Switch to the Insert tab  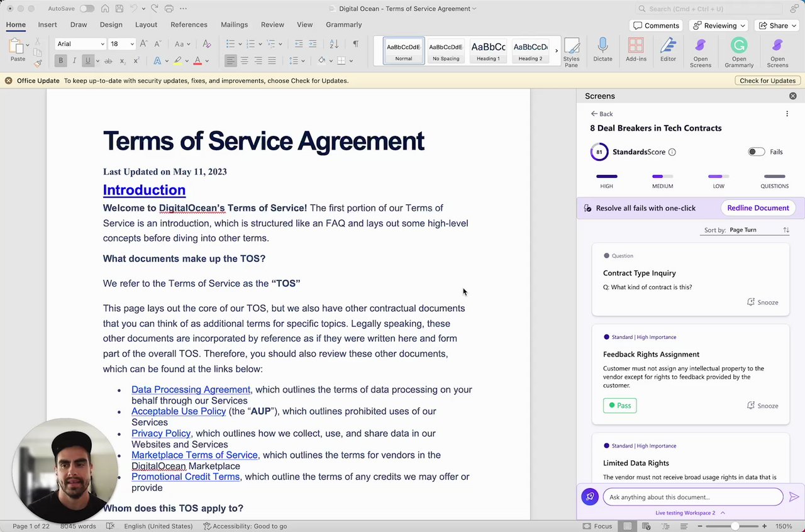pos(47,25)
